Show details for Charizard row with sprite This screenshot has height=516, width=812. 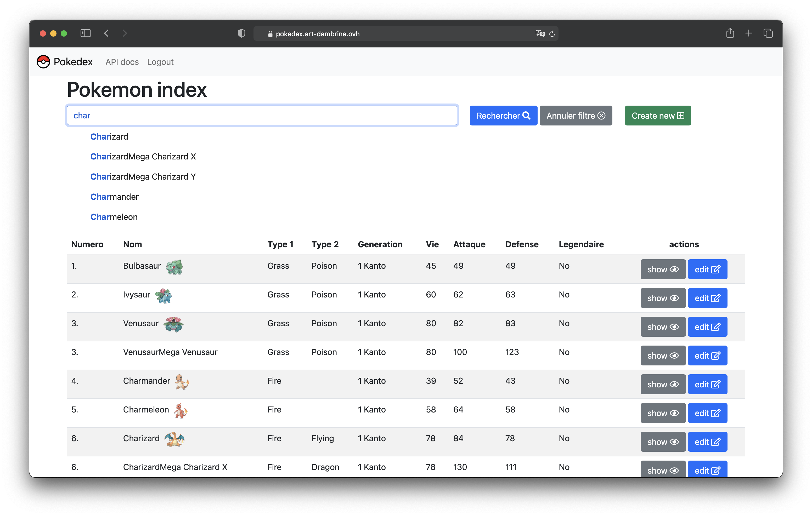663,442
